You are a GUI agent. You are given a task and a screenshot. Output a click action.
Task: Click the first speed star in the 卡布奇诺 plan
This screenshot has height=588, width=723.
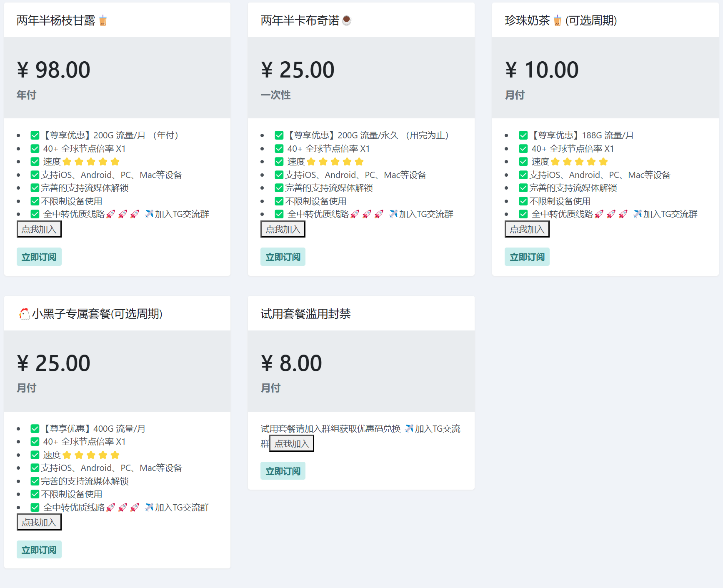click(x=311, y=162)
